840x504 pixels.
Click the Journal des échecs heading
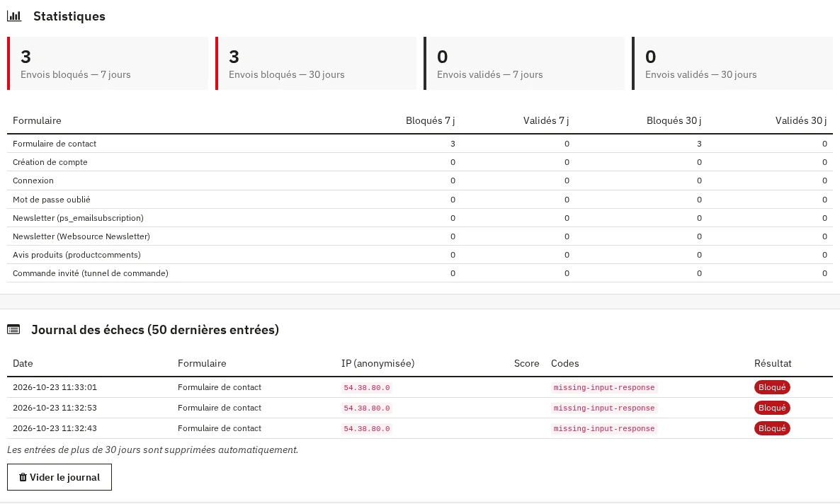[x=155, y=329]
